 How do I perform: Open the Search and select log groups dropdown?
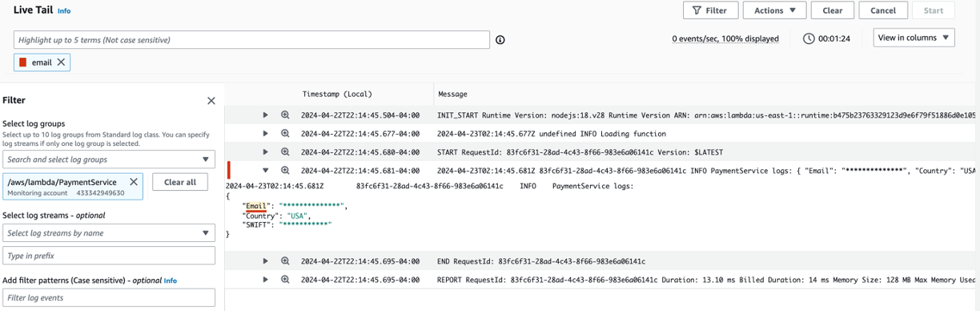point(109,160)
